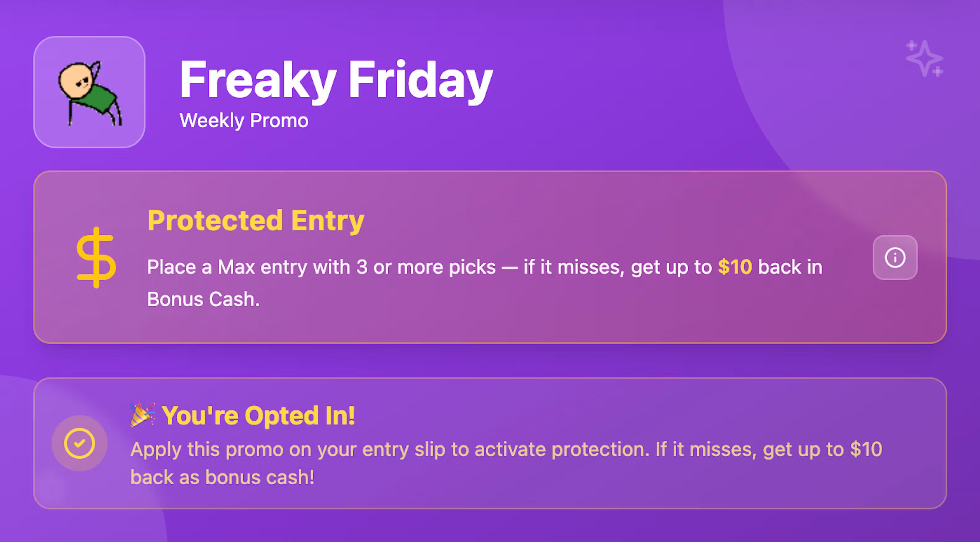980x542 pixels.
Task: Click the highlighted $10 amount
Action: point(735,267)
